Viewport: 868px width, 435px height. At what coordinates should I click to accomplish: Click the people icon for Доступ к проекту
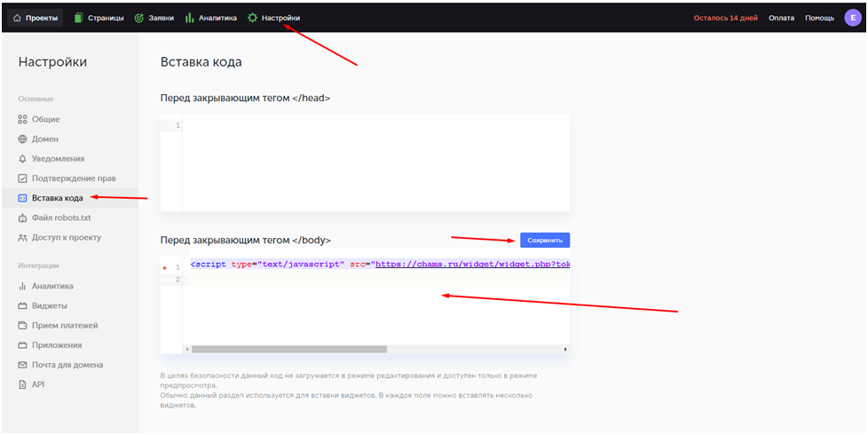(23, 238)
